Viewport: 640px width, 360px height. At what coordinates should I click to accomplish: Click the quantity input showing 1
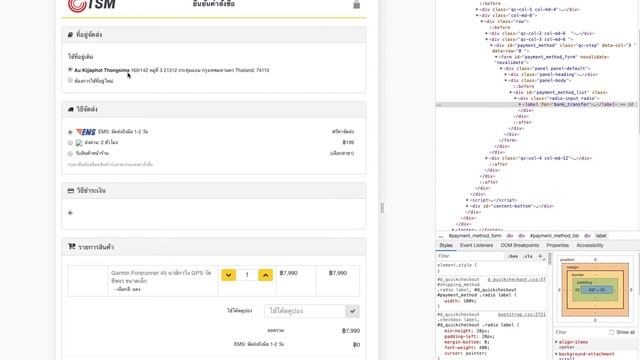coord(247,275)
